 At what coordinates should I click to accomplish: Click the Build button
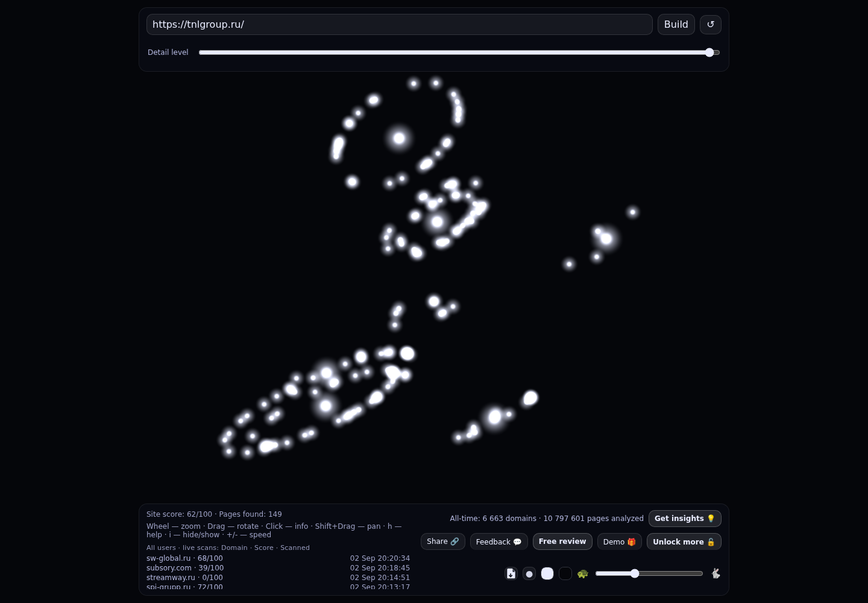coord(676,24)
